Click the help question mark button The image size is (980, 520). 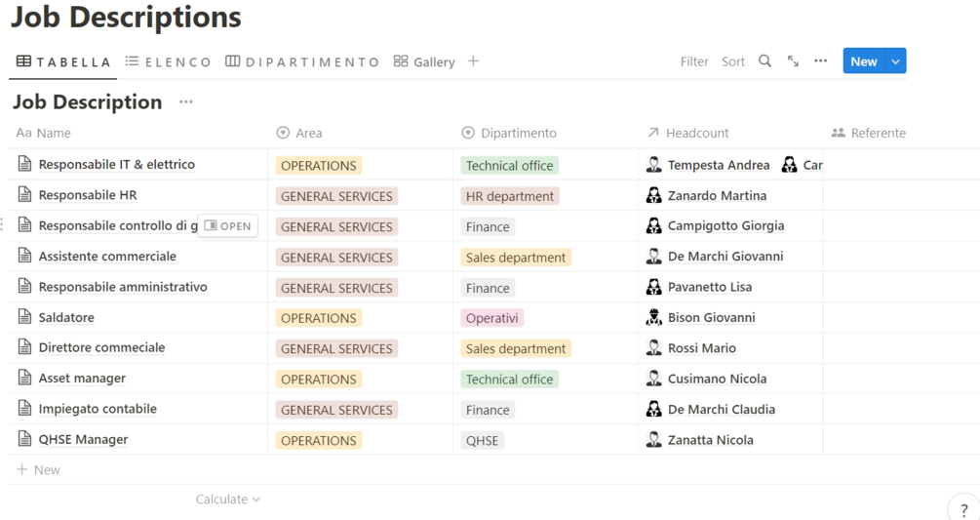pyautogui.click(x=963, y=509)
